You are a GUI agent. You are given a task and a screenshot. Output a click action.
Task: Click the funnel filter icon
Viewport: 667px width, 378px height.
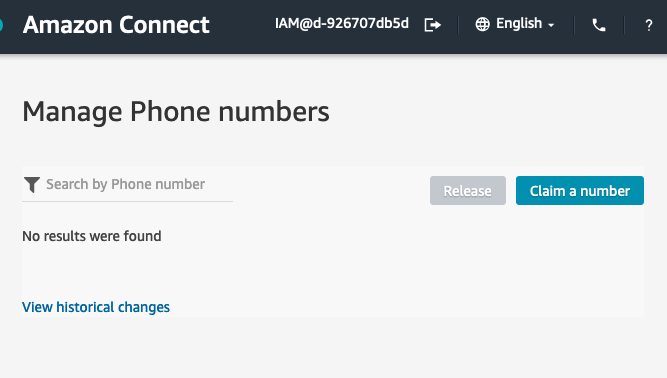coord(32,185)
